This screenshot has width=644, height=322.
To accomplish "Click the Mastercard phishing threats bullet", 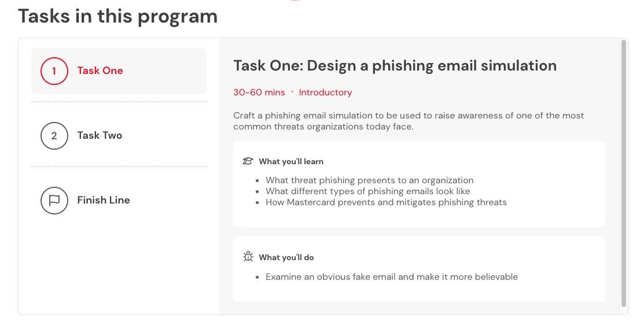I will [386, 202].
